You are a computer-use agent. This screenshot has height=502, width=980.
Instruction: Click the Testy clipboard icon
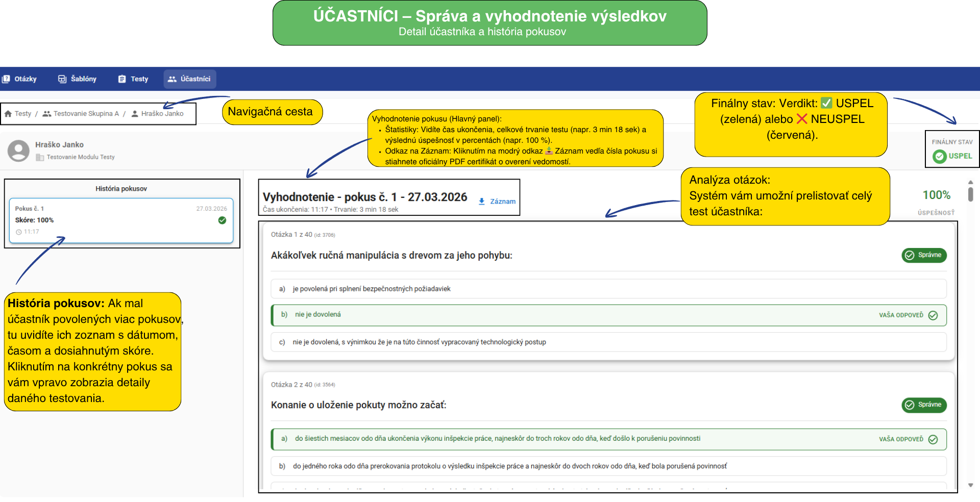pyautogui.click(x=122, y=79)
